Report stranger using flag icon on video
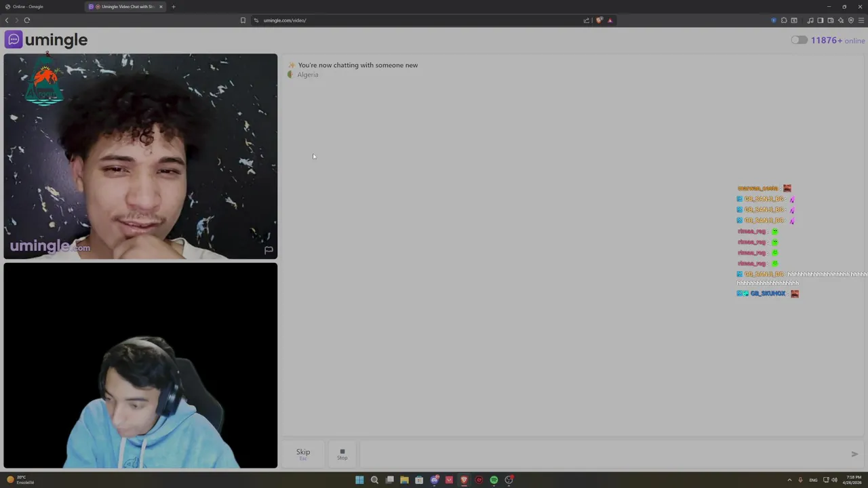 (269, 250)
